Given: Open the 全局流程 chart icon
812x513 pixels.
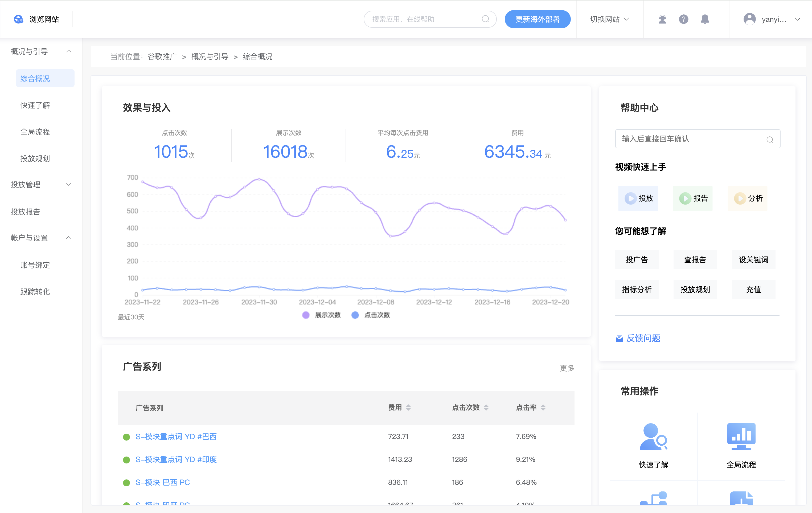Looking at the screenshot, I should pos(741,437).
